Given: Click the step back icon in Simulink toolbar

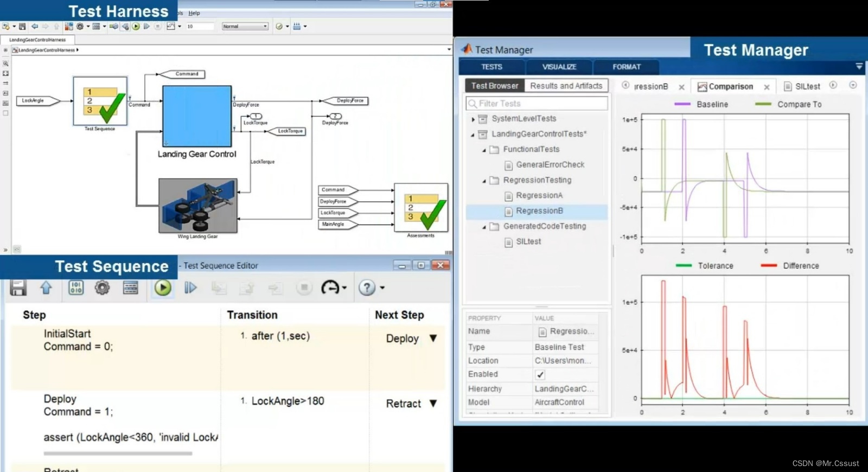Looking at the screenshot, I should tap(125, 26).
